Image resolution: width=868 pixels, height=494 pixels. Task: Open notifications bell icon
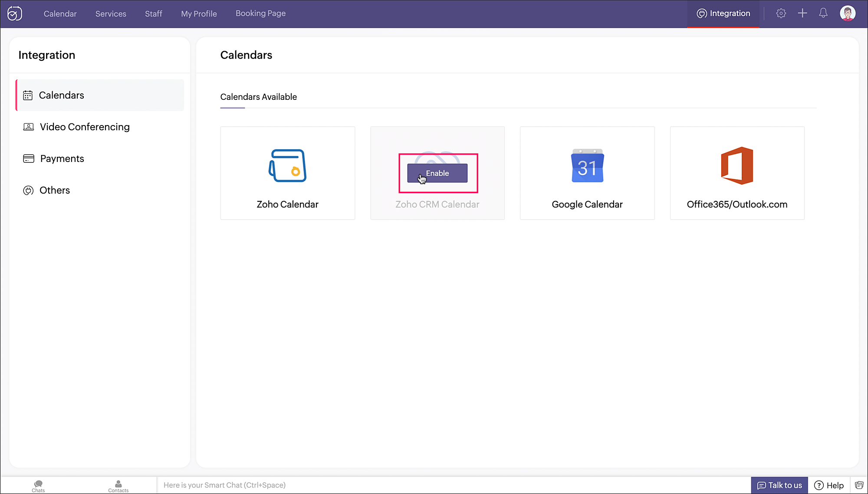[823, 13]
